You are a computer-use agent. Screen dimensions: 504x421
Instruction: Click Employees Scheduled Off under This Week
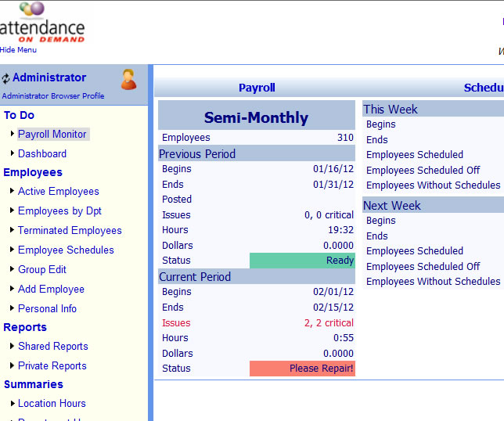coord(423,170)
